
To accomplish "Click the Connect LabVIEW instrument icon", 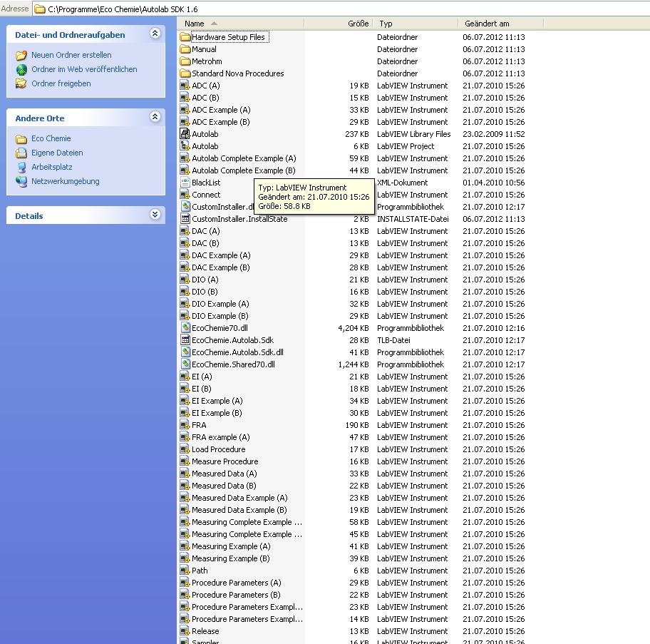I will tap(185, 195).
